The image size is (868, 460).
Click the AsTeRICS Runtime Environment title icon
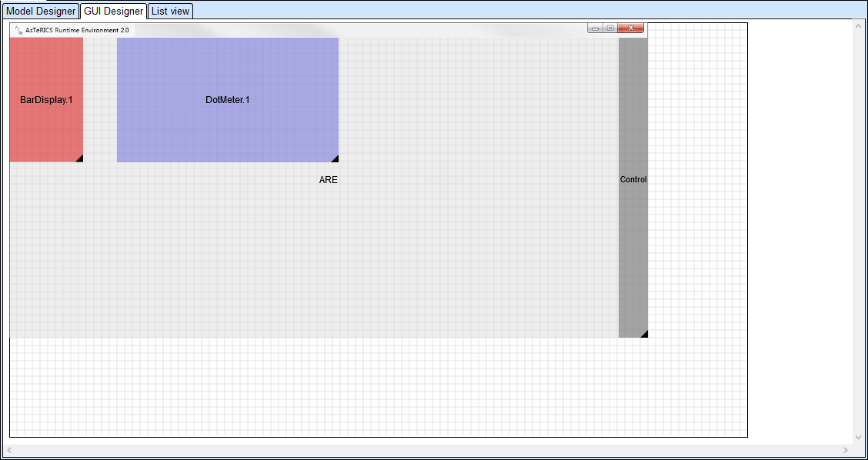18,30
